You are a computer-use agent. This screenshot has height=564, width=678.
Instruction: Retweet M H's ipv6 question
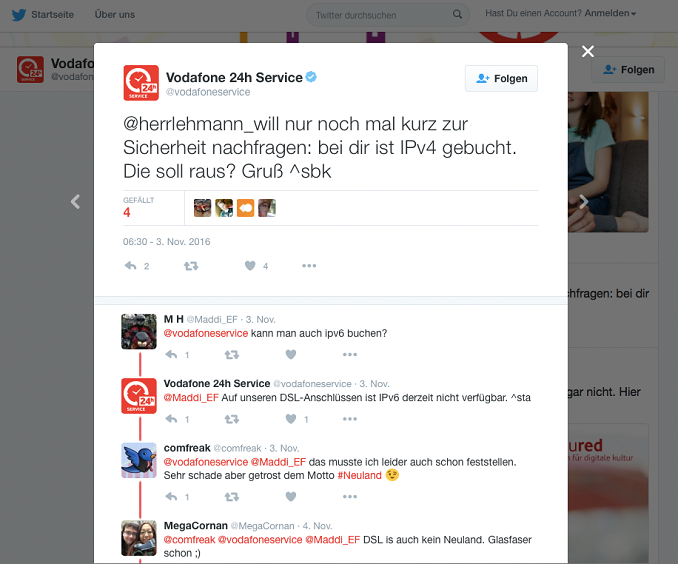(x=232, y=355)
